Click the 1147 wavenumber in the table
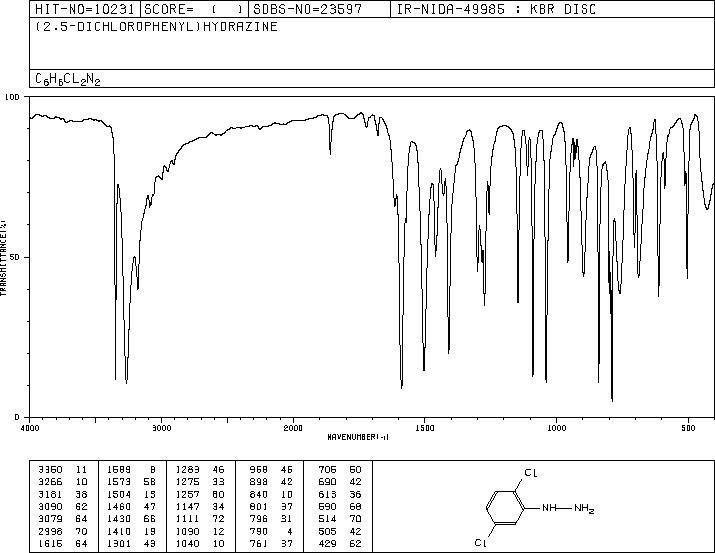 (x=187, y=506)
